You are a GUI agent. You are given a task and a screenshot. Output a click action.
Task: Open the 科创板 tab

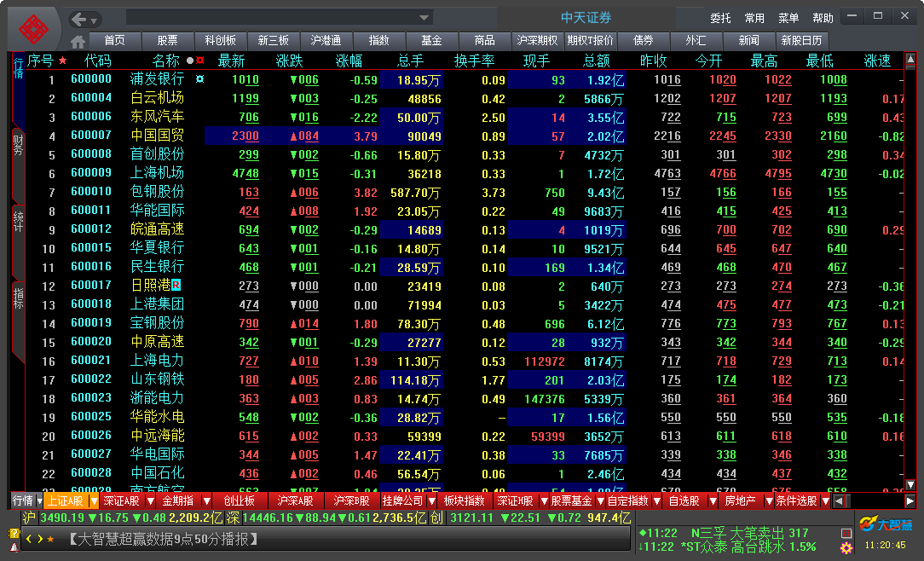click(x=221, y=41)
